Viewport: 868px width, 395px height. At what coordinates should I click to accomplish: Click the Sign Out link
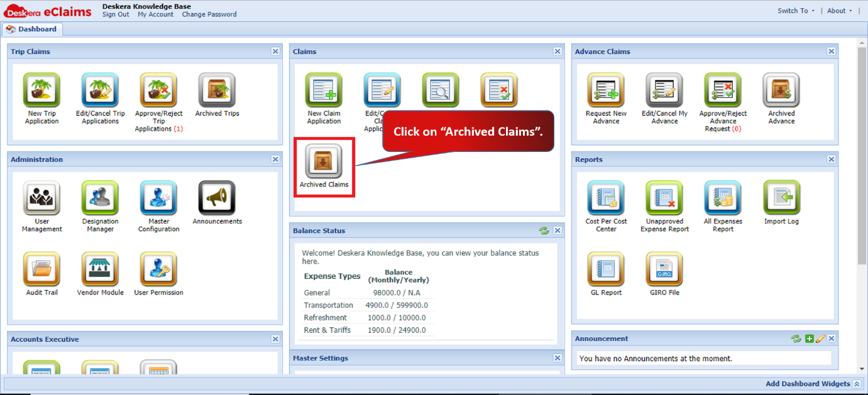[x=116, y=14]
